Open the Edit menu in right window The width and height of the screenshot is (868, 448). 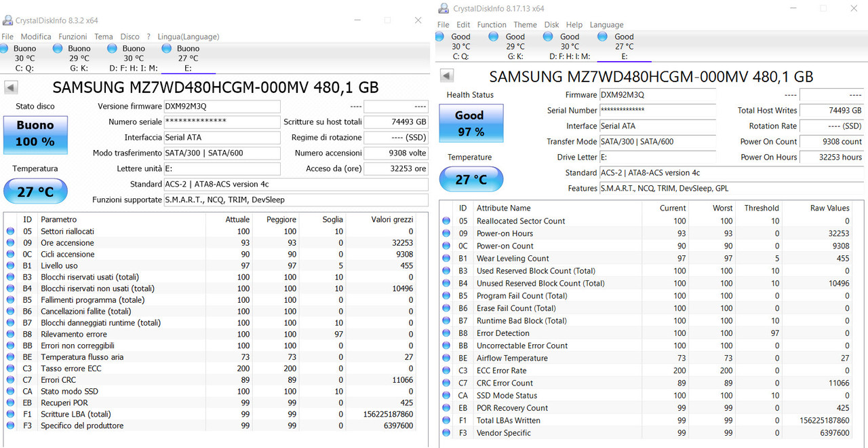tap(463, 24)
